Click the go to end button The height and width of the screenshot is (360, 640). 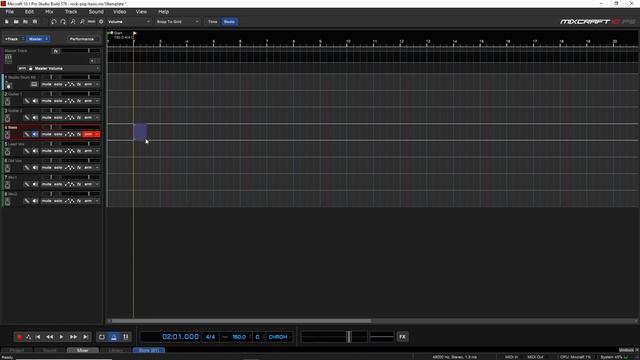coord(85,337)
